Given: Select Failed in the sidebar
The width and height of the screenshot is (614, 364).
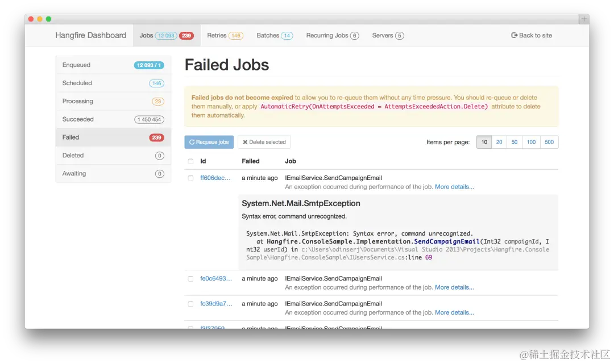Looking at the screenshot, I should (113, 137).
